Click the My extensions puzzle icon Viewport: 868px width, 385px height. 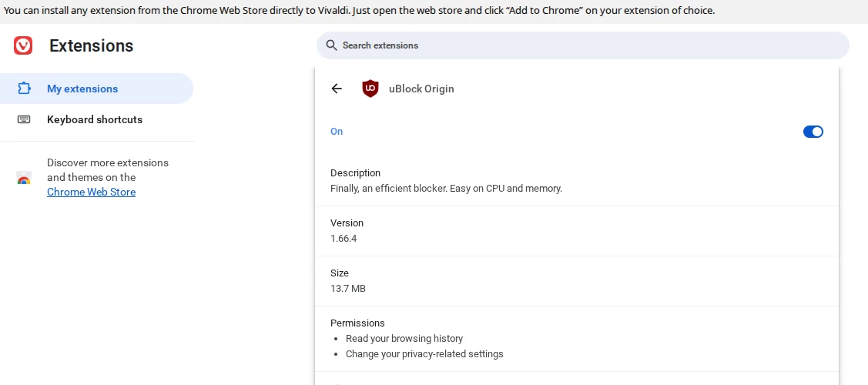click(24, 89)
